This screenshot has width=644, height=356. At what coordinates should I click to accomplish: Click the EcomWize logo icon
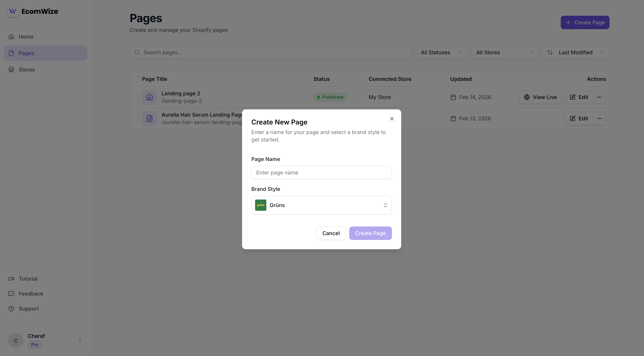tap(13, 11)
